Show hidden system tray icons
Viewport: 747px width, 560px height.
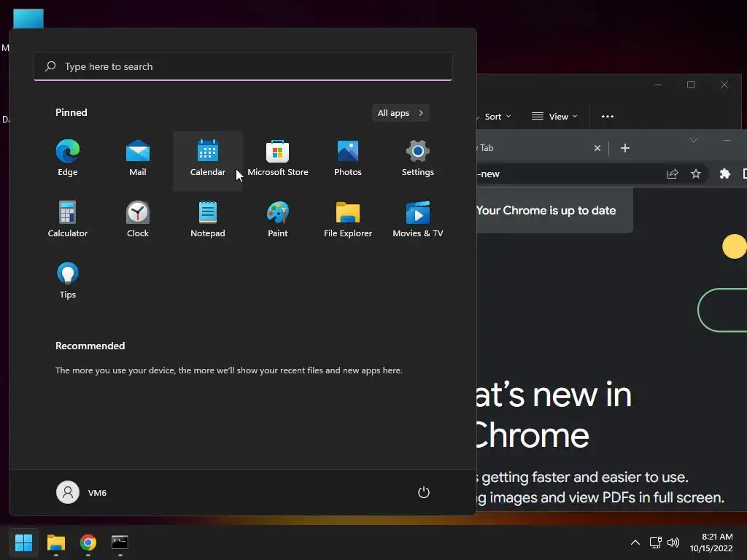click(635, 542)
